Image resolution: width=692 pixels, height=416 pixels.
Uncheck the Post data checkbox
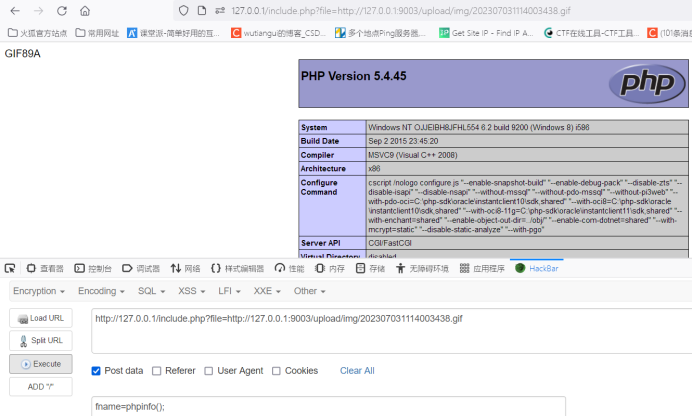(x=96, y=371)
